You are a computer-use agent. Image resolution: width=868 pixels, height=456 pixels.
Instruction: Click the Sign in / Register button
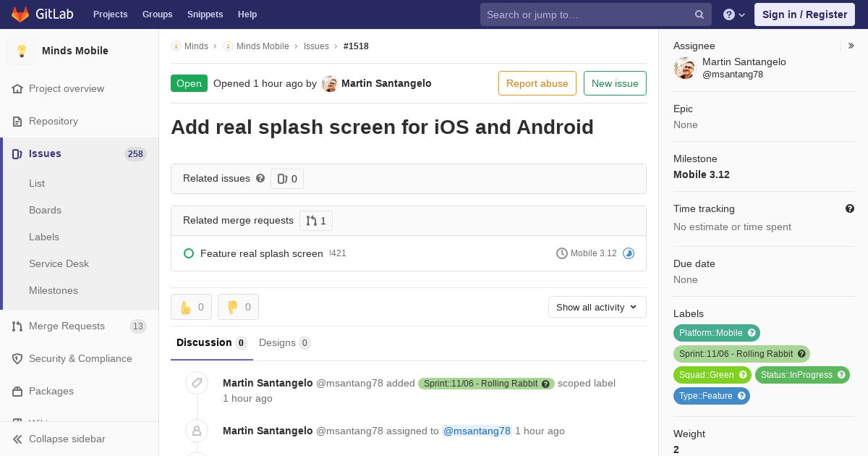(x=804, y=14)
